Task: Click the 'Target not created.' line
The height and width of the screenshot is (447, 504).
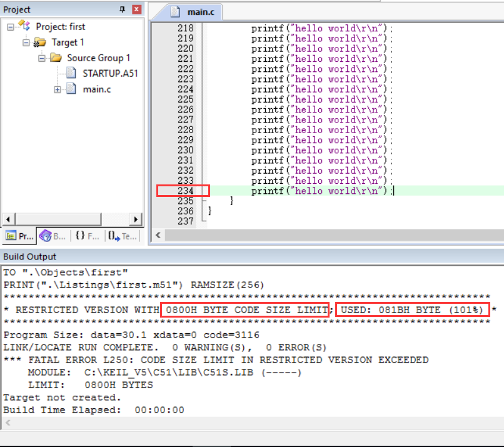Action: click(62, 398)
